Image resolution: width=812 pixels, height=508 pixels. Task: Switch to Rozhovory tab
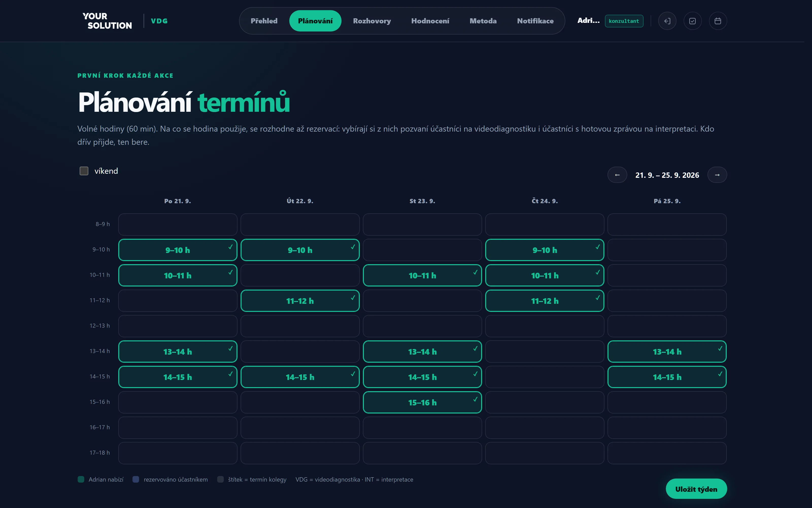(372, 21)
